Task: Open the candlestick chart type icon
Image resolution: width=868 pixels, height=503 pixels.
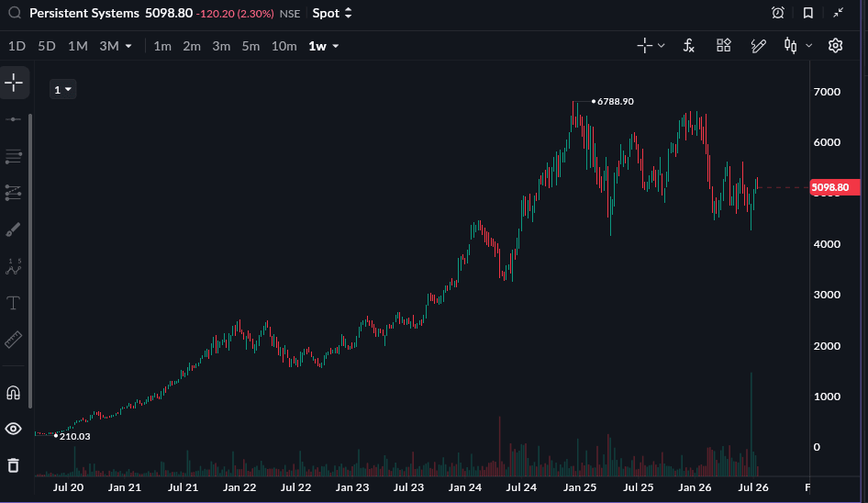Action: 791,46
